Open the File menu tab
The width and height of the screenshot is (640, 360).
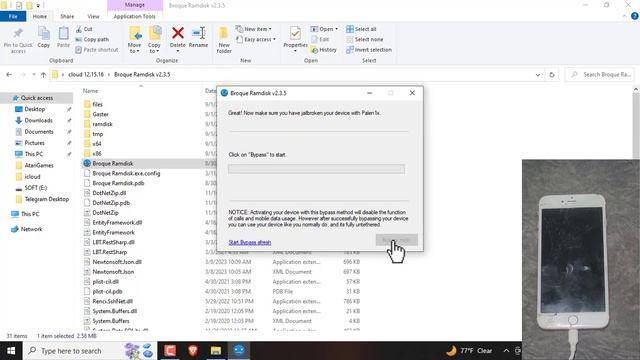coord(13,16)
